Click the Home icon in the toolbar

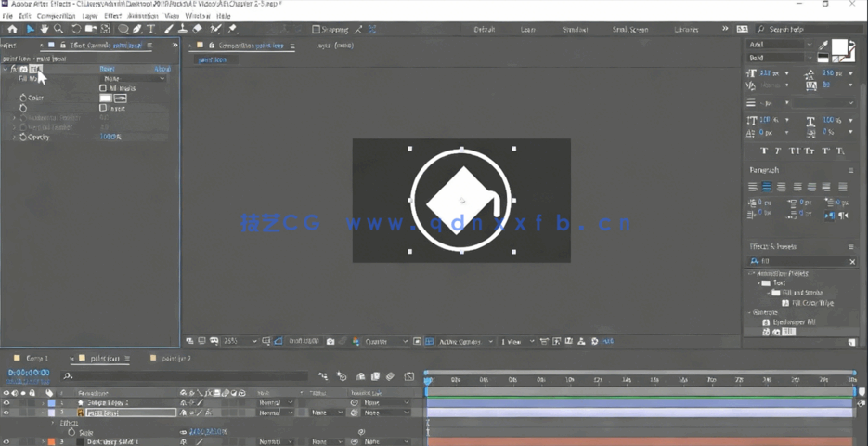12,30
